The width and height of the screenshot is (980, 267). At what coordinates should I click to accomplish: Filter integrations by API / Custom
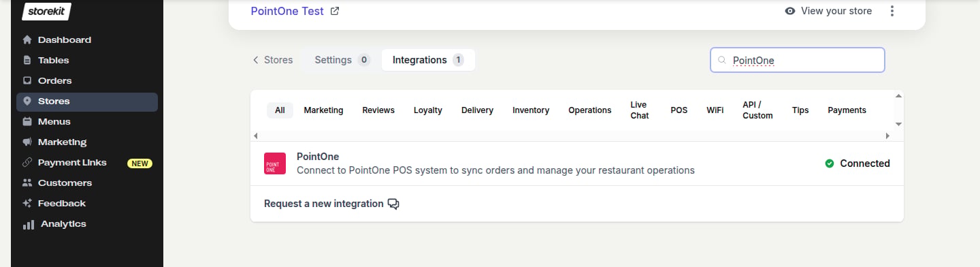(757, 110)
